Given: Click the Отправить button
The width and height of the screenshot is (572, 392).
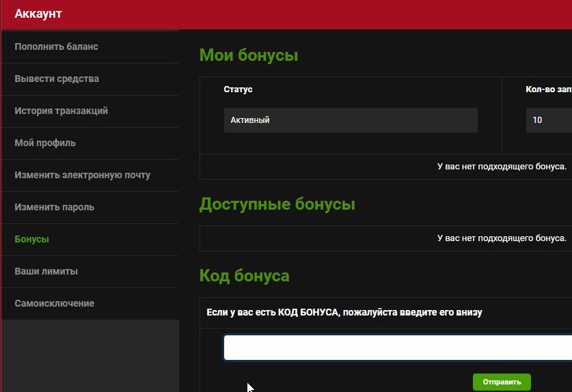Looking at the screenshot, I should point(502,382).
